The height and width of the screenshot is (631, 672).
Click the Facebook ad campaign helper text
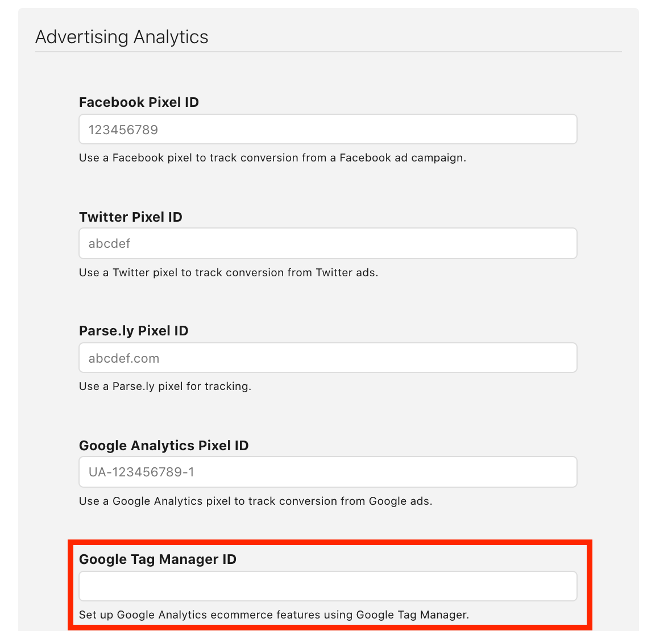(272, 158)
